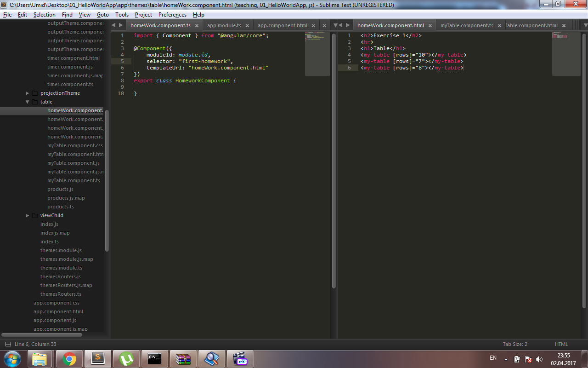This screenshot has height=368, width=588.
Task: Show previous tabs in left pane via left arrow
Action: (x=114, y=25)
